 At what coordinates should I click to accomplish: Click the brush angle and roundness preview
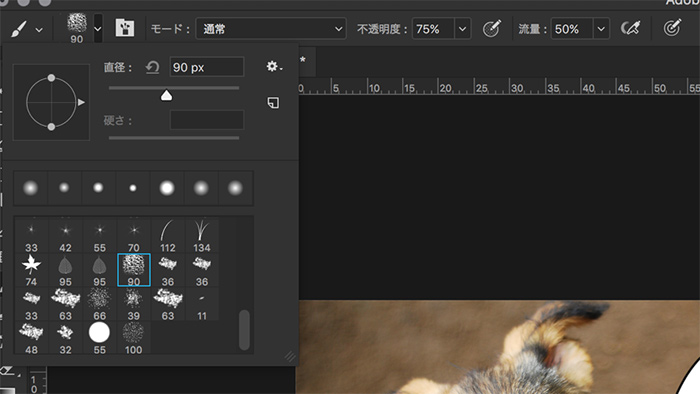51,102
